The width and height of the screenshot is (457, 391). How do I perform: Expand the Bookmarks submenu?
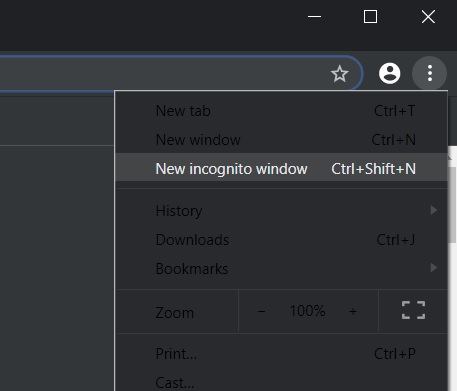click(x=281, y=269)
